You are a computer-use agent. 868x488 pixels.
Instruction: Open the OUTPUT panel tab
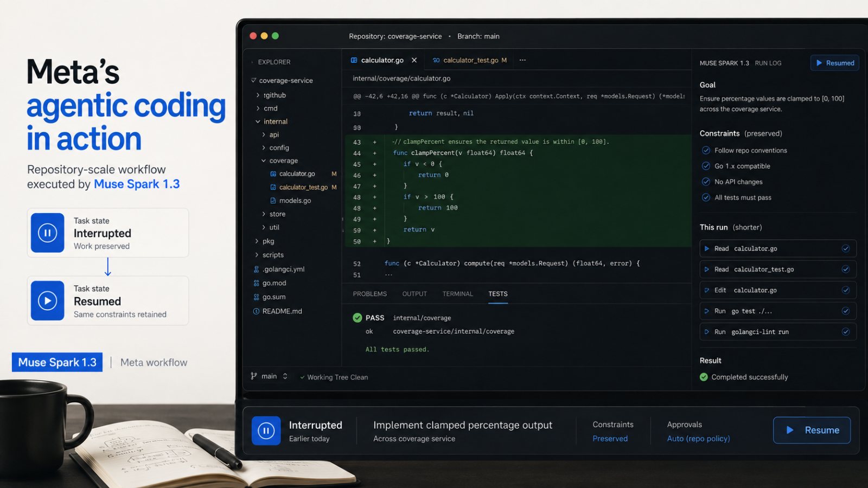414,294
